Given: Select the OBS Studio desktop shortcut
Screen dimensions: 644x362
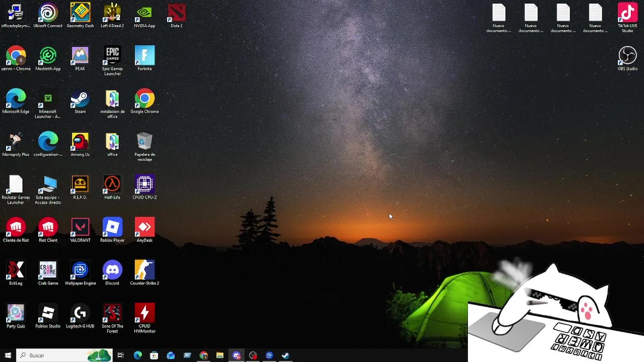Looking at the screenshot, I should tap(627, 59).
